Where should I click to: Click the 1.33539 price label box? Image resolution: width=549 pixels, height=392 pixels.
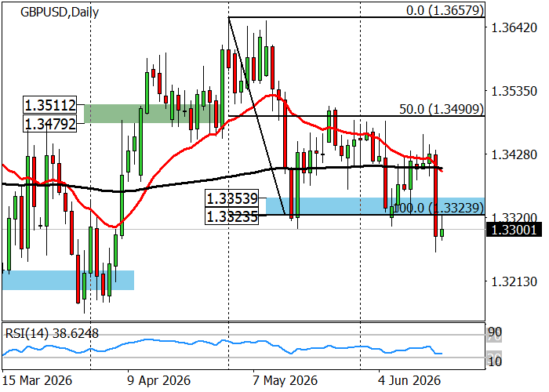[x=232, y=199]
